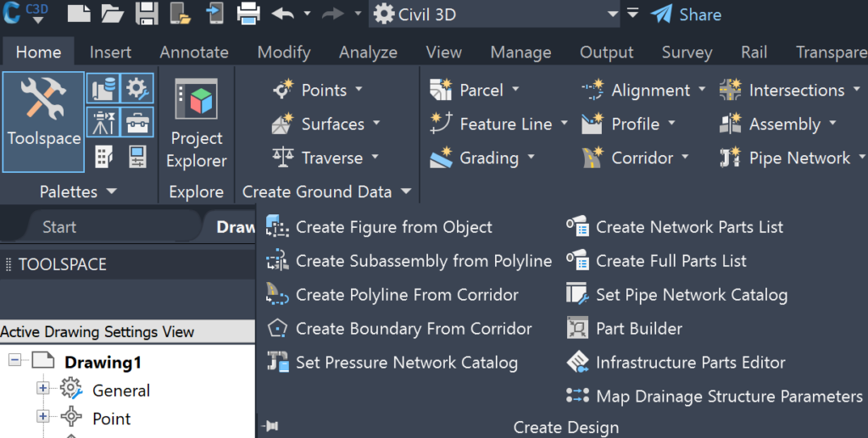Screen dimensions: 868x438
Task: Toggle the Toolspace palette button
Action: (43, 122)
